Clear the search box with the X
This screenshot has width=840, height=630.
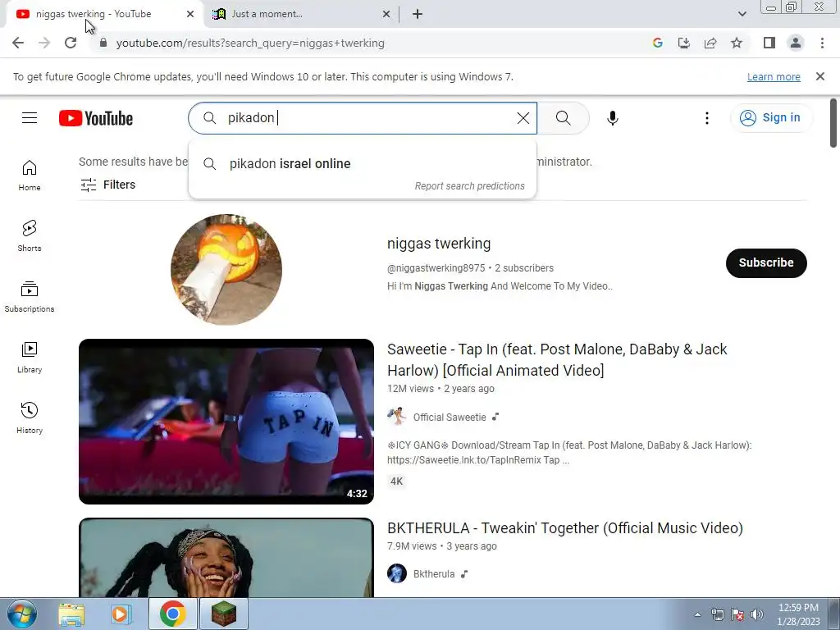pos(523,118)
